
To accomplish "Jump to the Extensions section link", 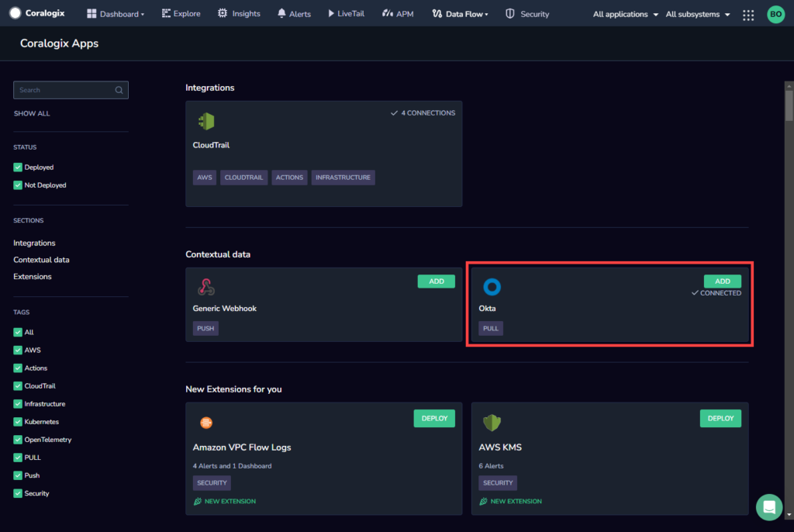I will [33, 277].
